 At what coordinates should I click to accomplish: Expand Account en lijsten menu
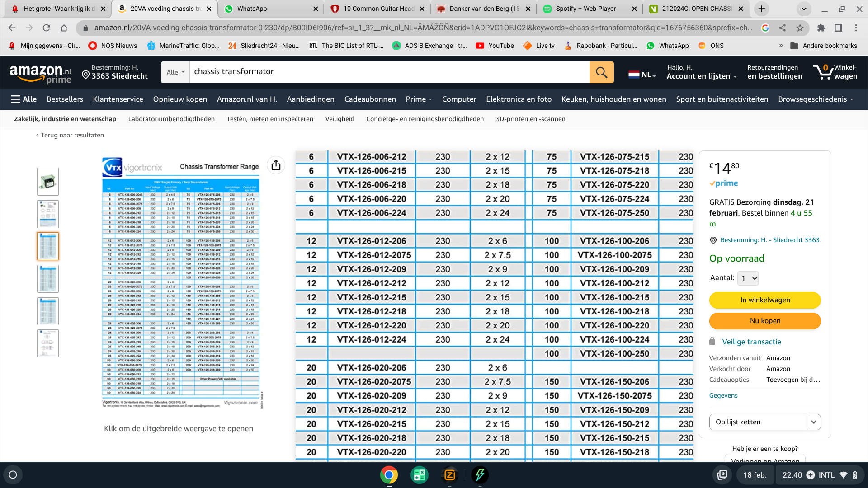[x=702, y=72]
